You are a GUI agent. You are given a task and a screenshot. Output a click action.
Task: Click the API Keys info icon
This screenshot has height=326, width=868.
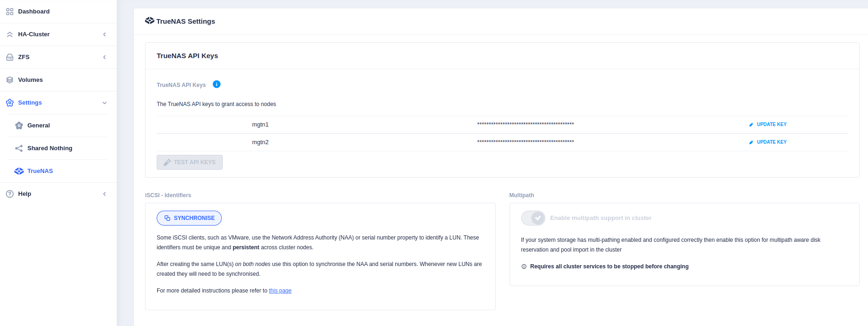tap(217, 84)
